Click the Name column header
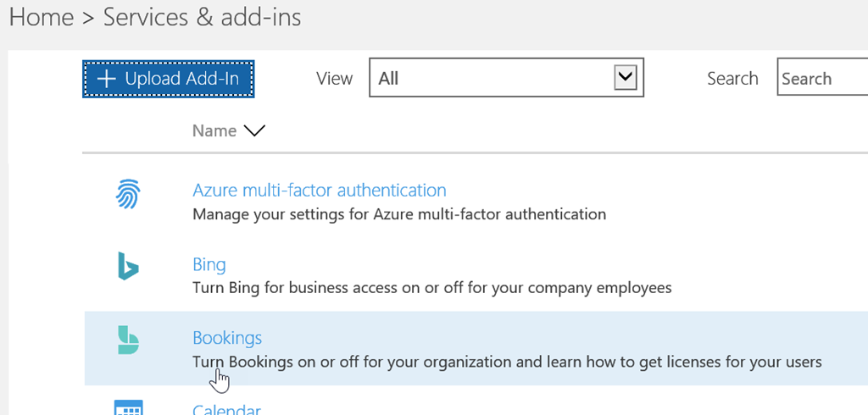868x415 pixels. pyautogui.click(x=214, y=130)
